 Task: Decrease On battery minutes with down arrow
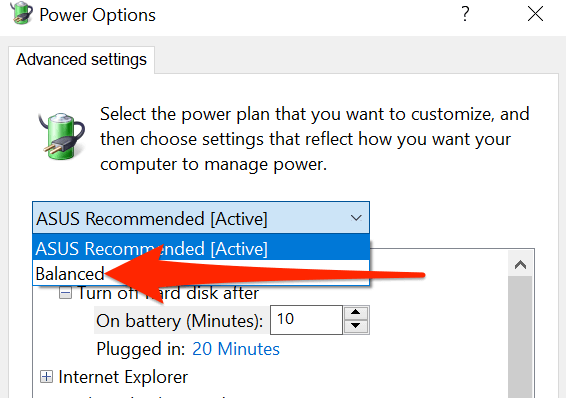(x=356, y=326)
